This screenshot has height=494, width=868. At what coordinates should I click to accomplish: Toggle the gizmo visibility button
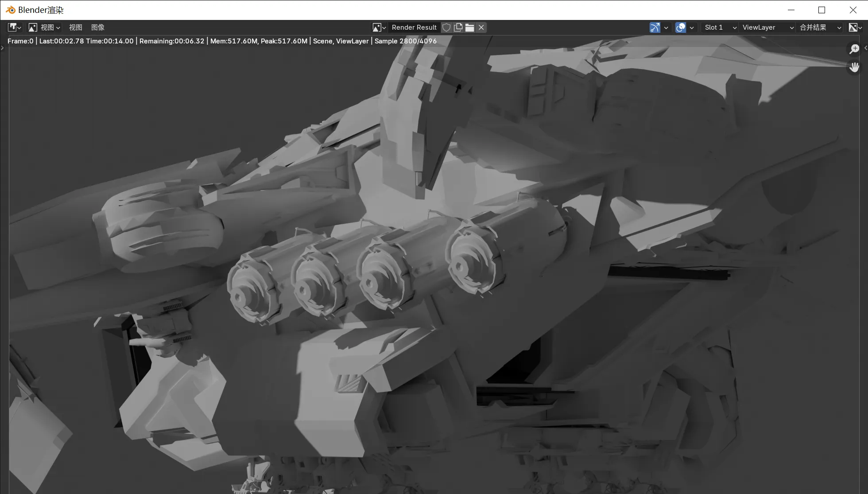655,27
